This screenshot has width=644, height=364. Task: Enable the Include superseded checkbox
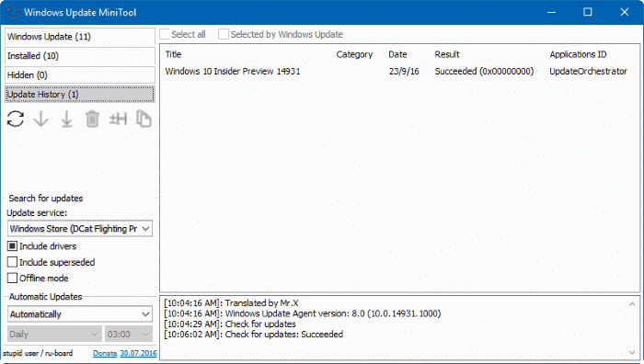pyautogui.click(x=12, y=262)
